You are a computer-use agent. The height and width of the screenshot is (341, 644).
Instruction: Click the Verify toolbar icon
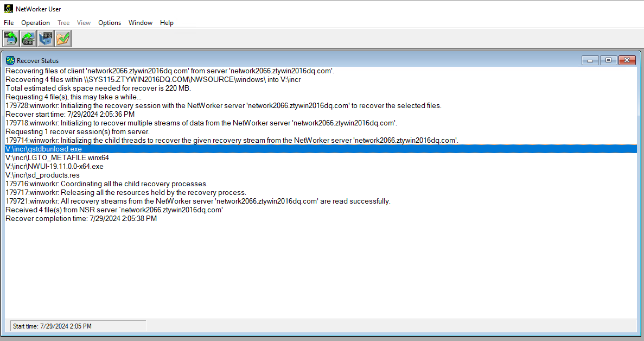(63, 39)
